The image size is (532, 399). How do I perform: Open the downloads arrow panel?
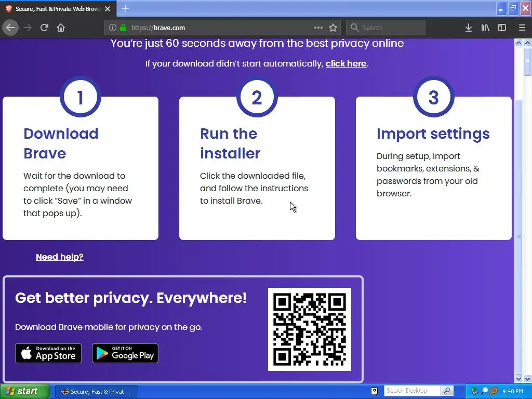tap(469, 28)
